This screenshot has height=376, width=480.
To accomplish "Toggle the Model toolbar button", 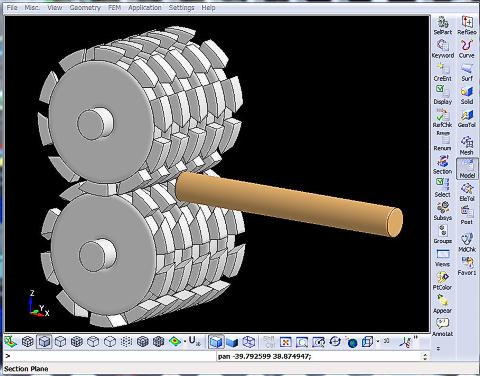I will (467, 169).
